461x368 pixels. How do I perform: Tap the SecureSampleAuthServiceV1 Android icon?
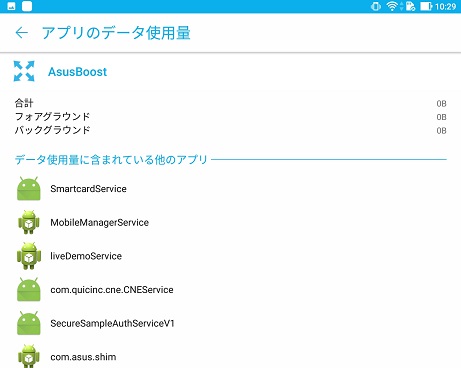pos(29,323)
